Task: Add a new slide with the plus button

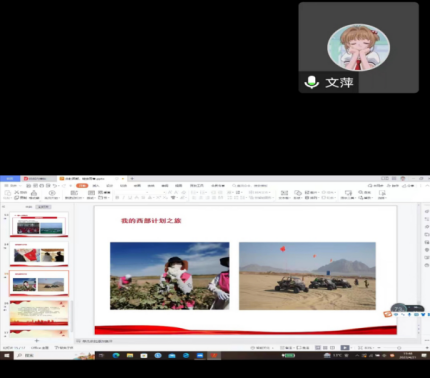Action: click(x=37, y=341)
